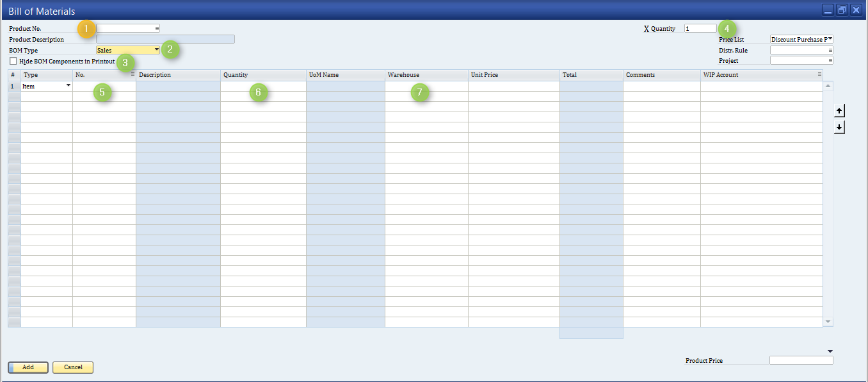
Task: Expand the Product Price section triangle
Action: pyautogui.click(x=829, y=351)
